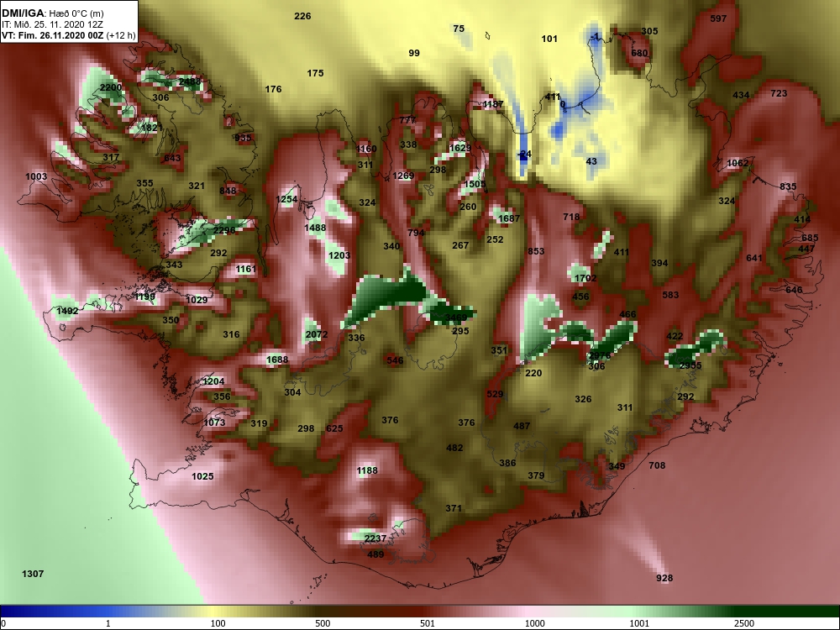Screen dimensions: 840x630
Task: Click the 1702 value label
Action: [x=585, y=278]
